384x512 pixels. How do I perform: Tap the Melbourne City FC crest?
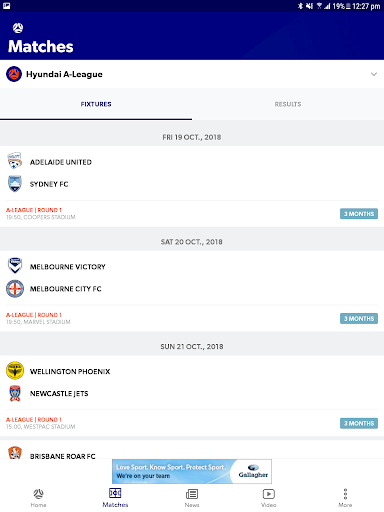tap(15, 289)
